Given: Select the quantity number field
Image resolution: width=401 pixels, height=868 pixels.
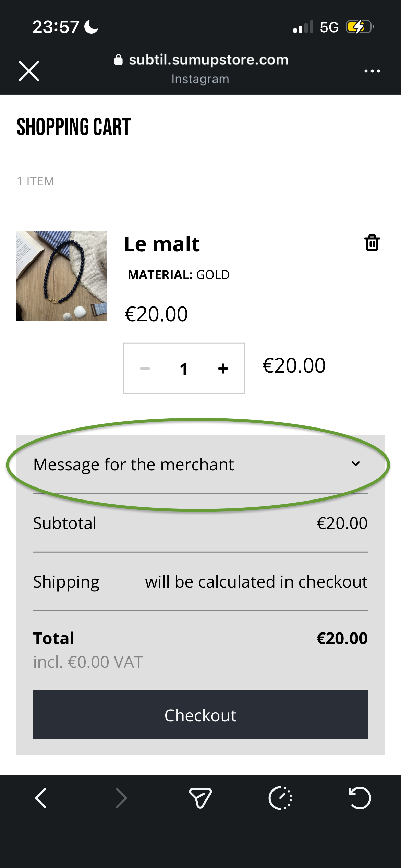Looking at the screenshot, I should click(x=184, y=369).
